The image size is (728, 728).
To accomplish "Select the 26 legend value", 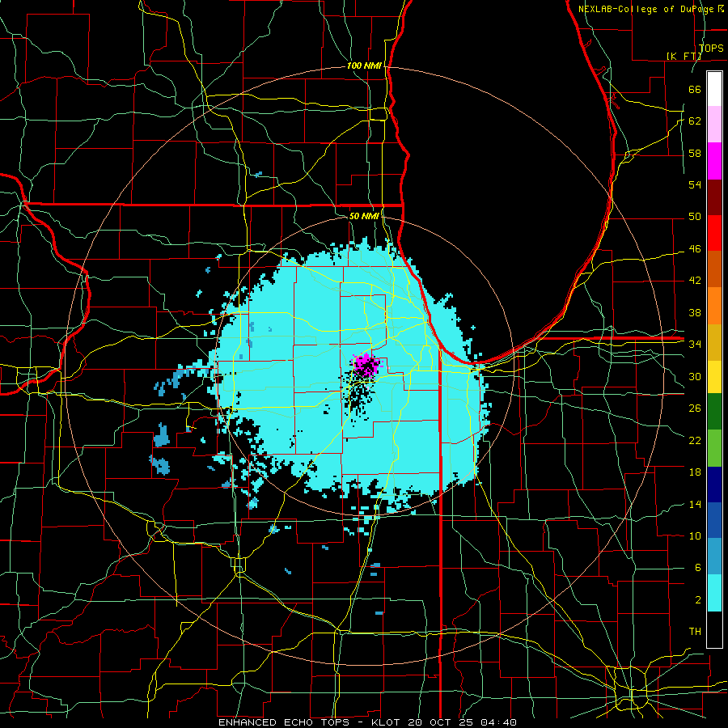I will (x=695, y=408).
